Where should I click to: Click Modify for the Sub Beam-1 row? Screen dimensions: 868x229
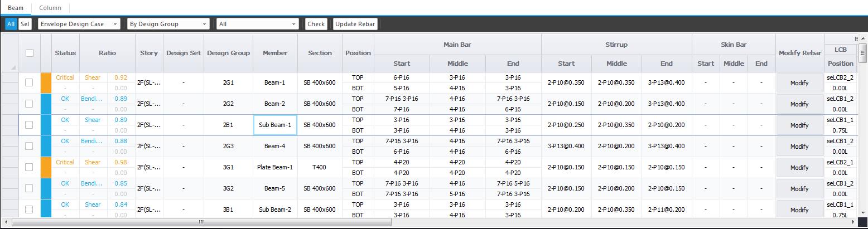tap(799, 125)
